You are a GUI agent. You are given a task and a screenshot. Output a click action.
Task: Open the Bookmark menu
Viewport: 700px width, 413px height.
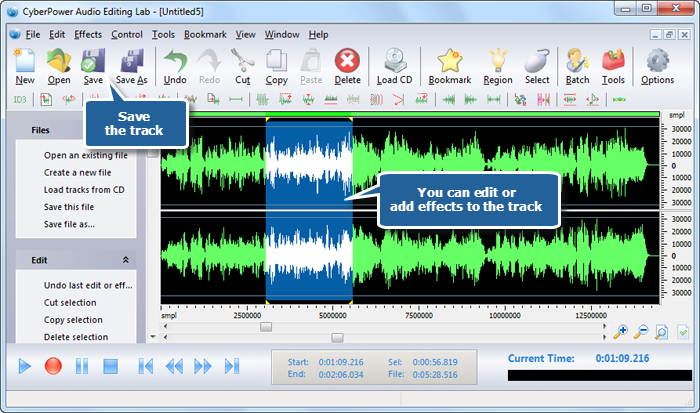(x=205, y=34)
